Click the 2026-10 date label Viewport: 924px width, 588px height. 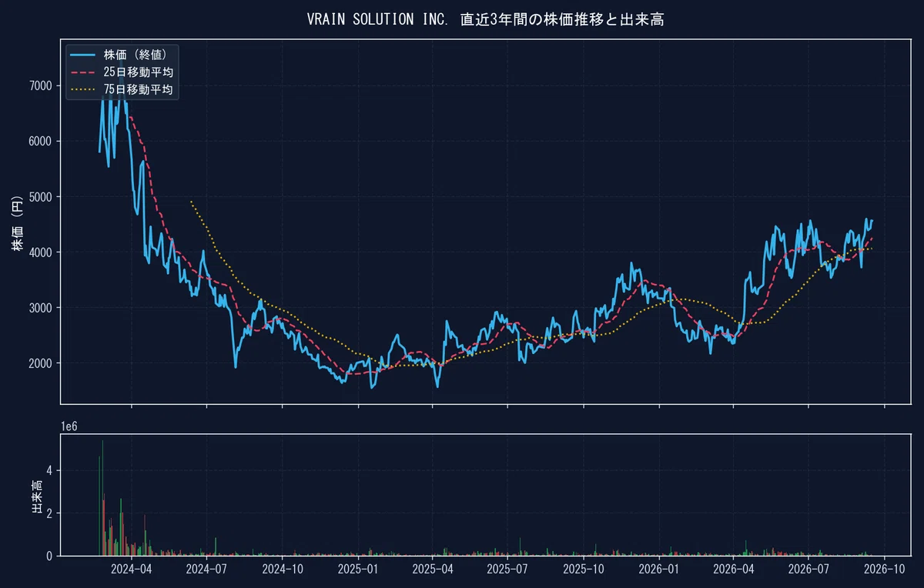coord(884,570)
